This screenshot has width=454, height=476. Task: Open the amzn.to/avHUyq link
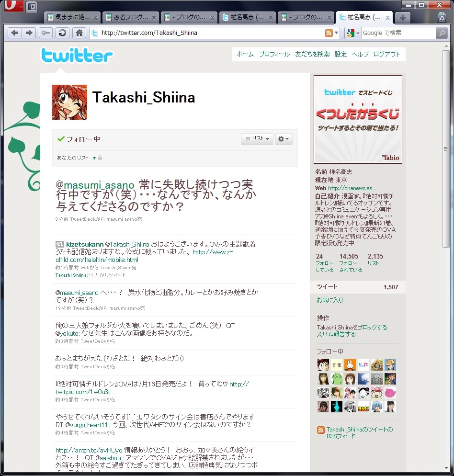click(x=89, y=450)
